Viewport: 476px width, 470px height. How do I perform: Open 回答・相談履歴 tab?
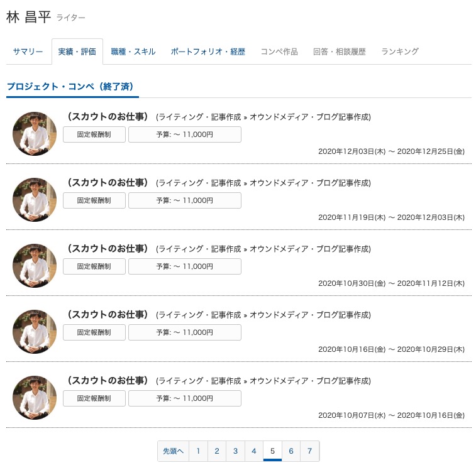tap(340, 52)
